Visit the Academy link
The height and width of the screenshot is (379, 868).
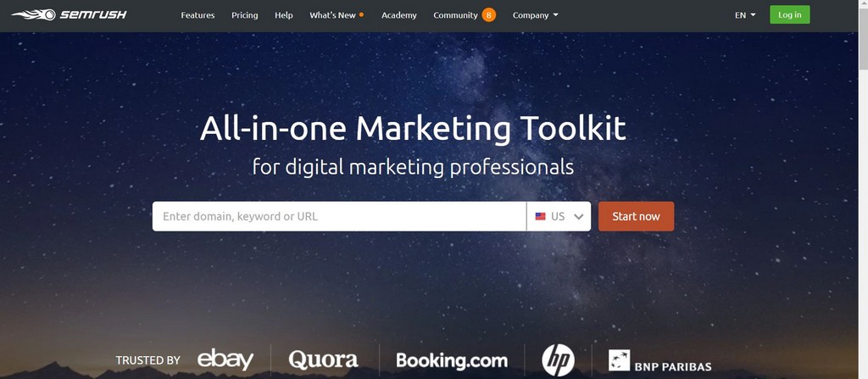(399, 15)
